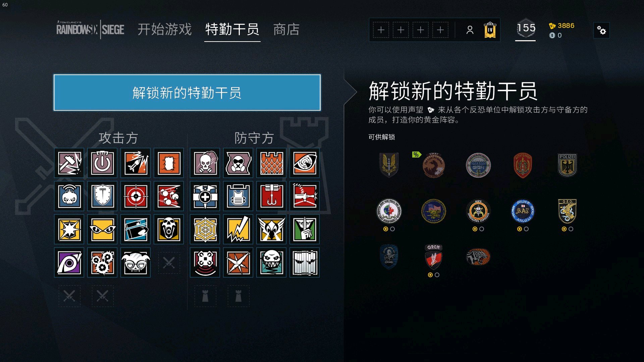The image size is (644, 362).
Task: Click the 解锁新的特勤干员 blue button
Action: (x=187, y=93)
